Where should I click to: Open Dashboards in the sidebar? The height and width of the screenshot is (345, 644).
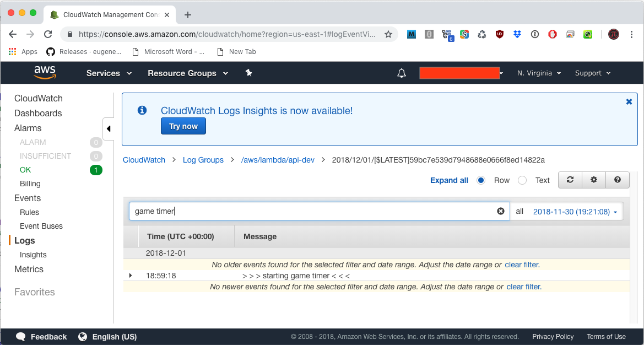click(38, 114)
